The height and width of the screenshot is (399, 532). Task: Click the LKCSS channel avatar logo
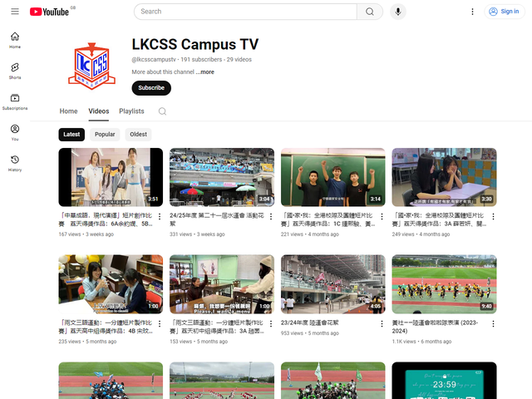pyautogui.click(x=91, y=63)
